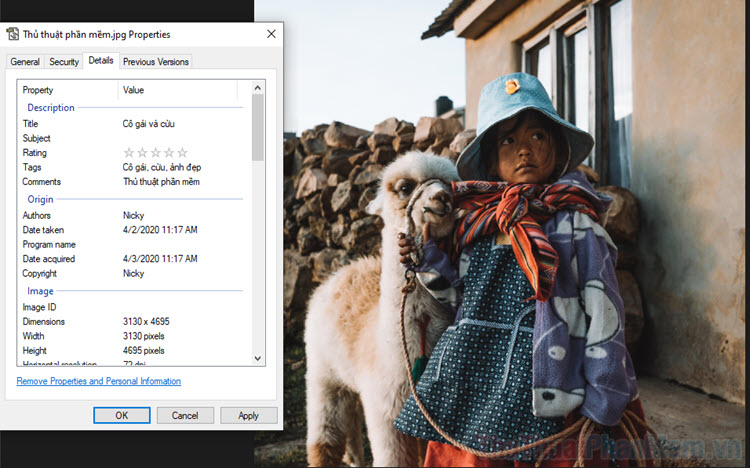The width and height of the screenshot is (750, 468).
Task: Click the Authors value "Nicky"
Action: click(x=134, y=216)
